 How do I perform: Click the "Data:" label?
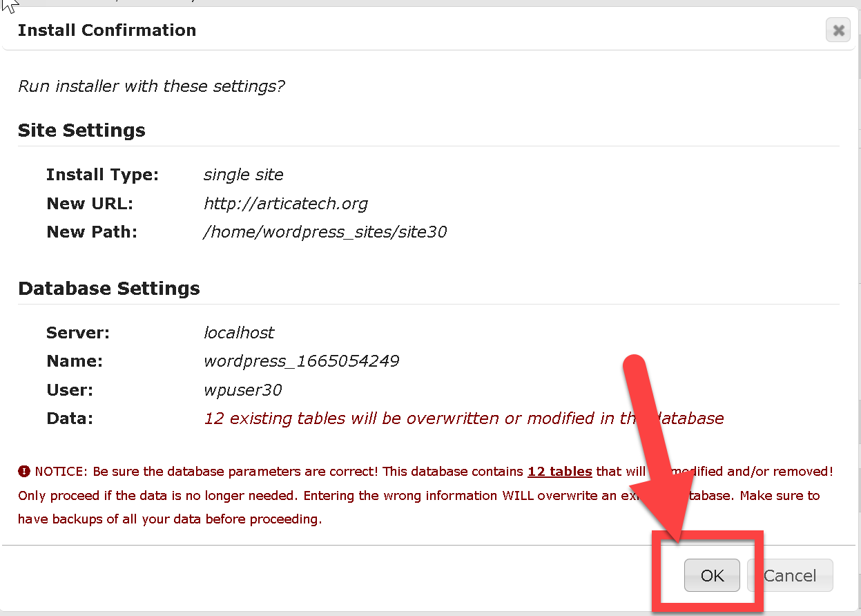69,418
